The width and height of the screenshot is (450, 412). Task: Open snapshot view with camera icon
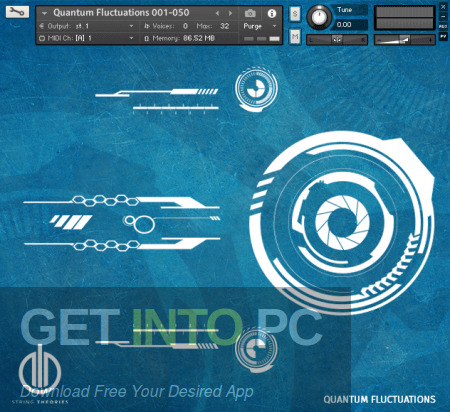click(250, 13)
